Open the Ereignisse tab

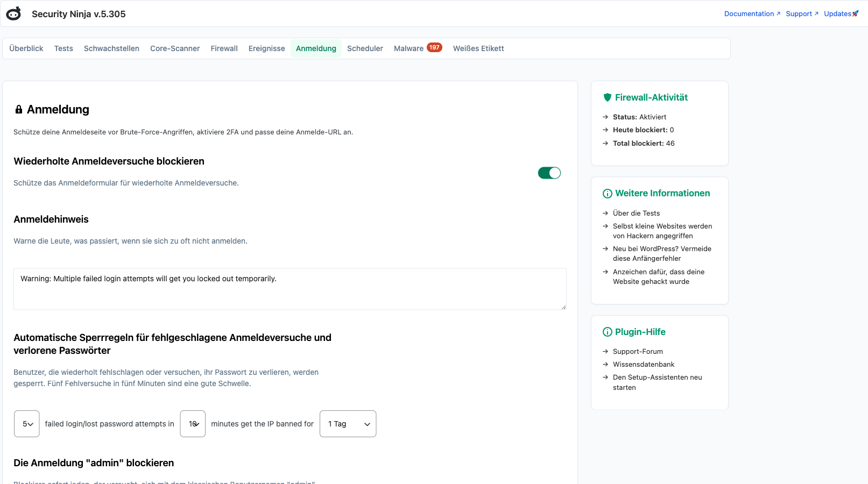tap(267, 48)
